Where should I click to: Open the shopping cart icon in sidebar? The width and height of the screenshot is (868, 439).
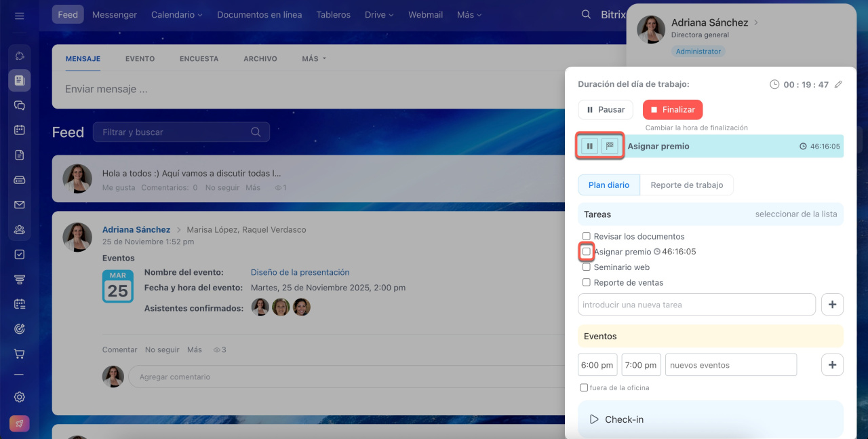(x=20, y=354)
